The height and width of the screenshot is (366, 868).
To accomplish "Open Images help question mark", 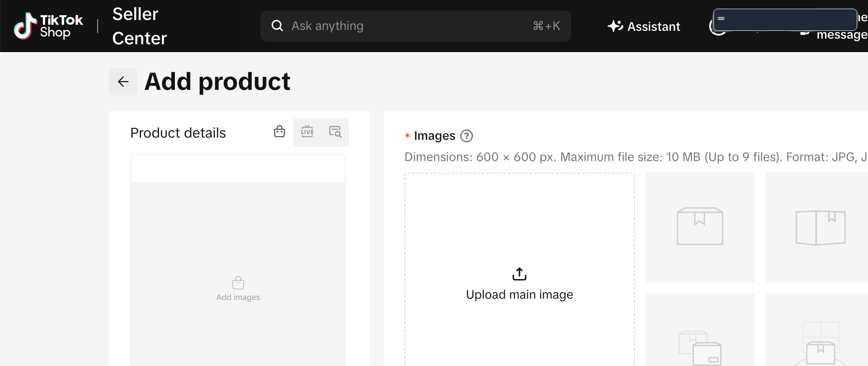I will pyautogui.click(x=467, y=136).
